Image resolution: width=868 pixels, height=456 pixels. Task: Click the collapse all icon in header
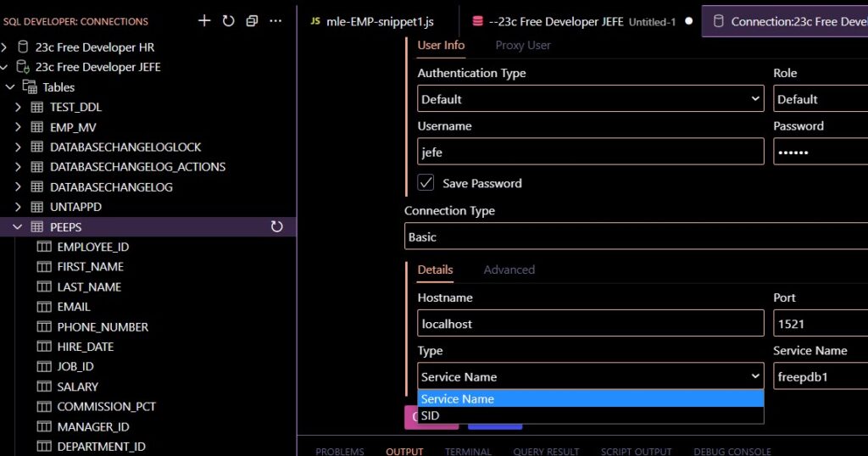coord(252,21)
